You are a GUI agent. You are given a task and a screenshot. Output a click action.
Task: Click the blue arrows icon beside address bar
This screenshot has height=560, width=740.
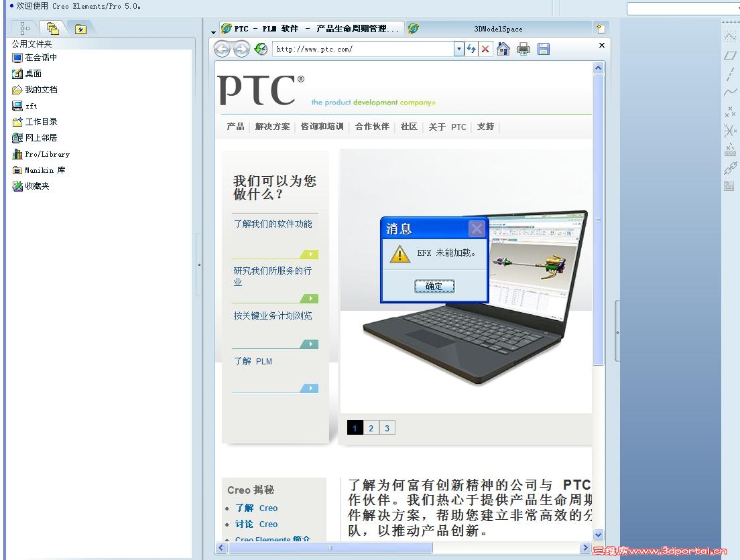click(x=471, y=49)
